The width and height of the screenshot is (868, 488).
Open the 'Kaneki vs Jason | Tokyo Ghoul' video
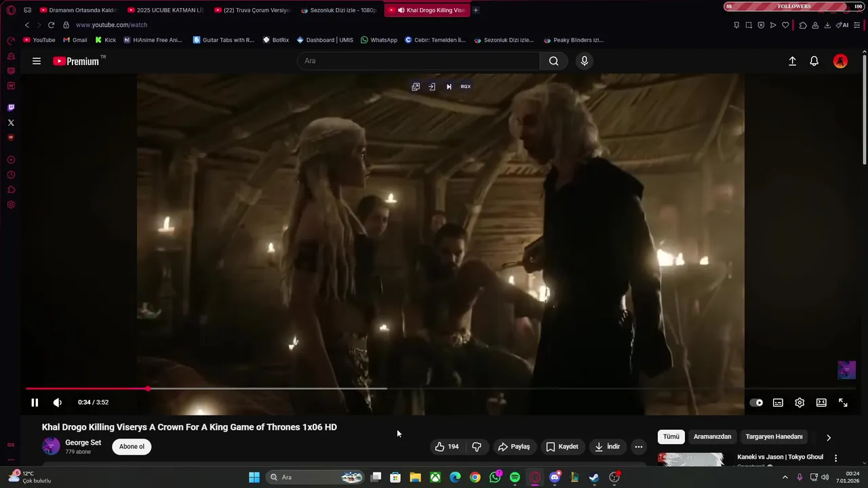pos(780,457)
